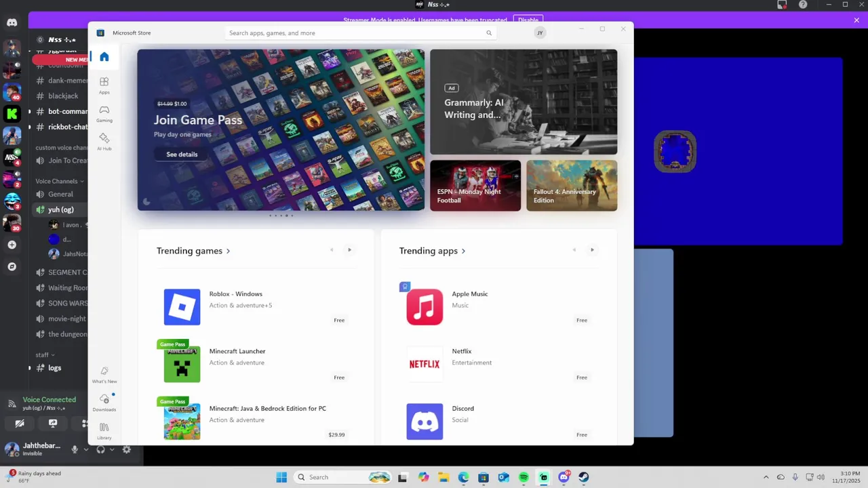The image size is (868, 488).
Task: Click See details on Game Pass banner
Action: (182, 155)
